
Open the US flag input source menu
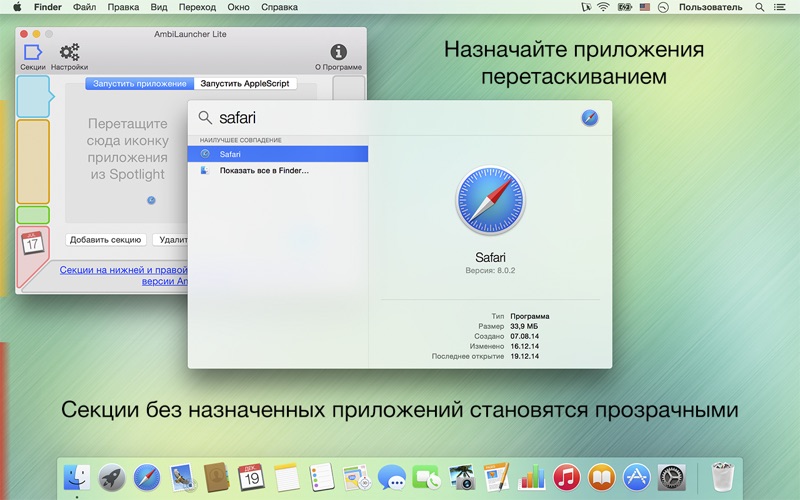645,7
